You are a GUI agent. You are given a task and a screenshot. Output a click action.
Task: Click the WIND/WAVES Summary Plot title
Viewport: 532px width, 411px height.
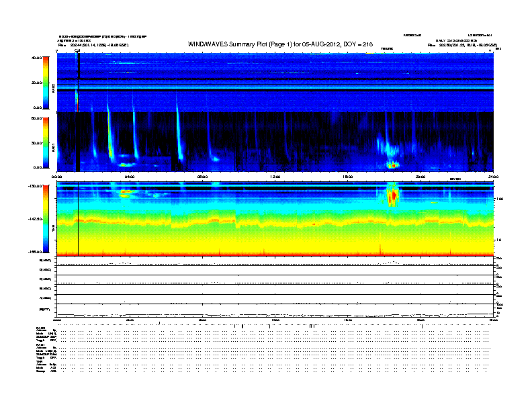[x=280, y=44]
